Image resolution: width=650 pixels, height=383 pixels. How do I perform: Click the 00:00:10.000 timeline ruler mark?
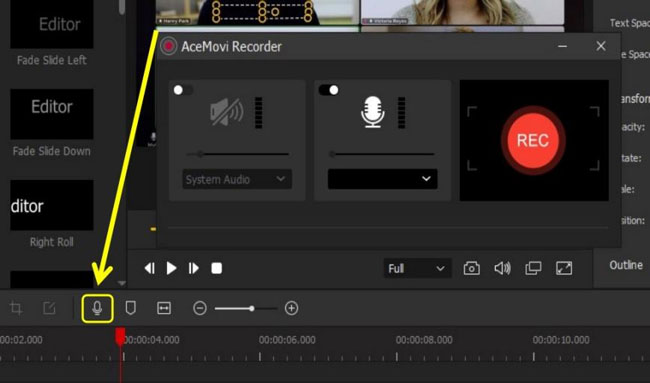tap(561, 340)
